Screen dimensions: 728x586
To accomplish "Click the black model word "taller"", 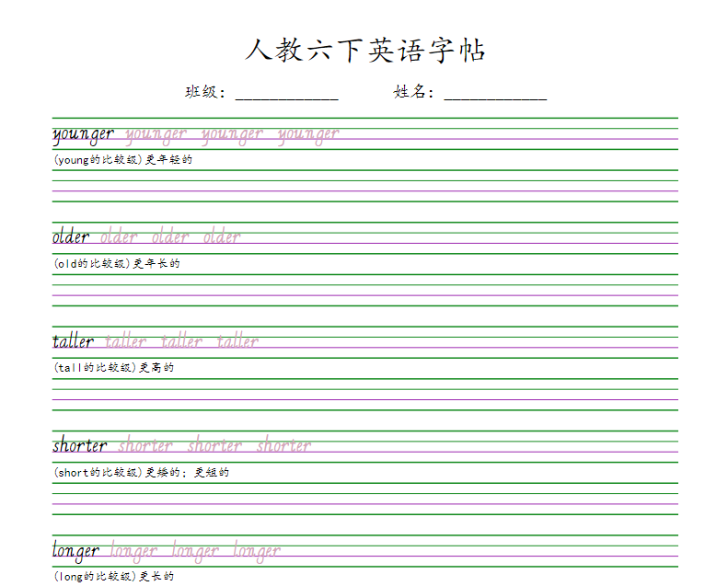I will coord(74,341).
